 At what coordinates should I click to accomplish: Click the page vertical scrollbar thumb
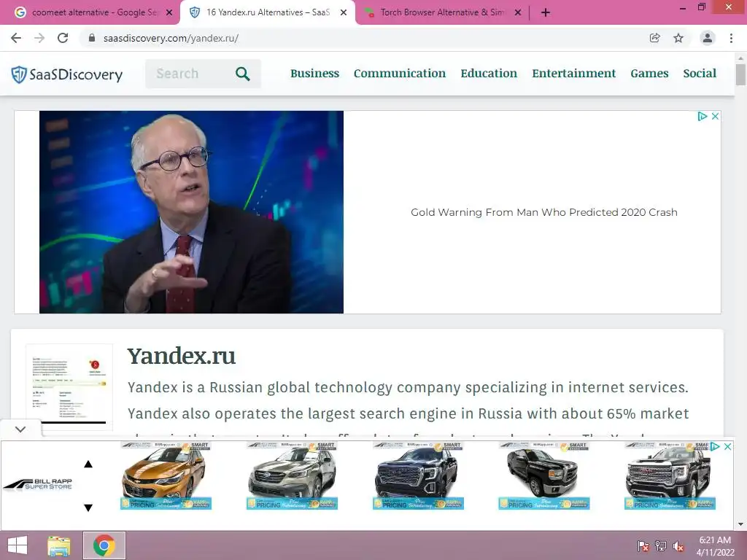740,75
